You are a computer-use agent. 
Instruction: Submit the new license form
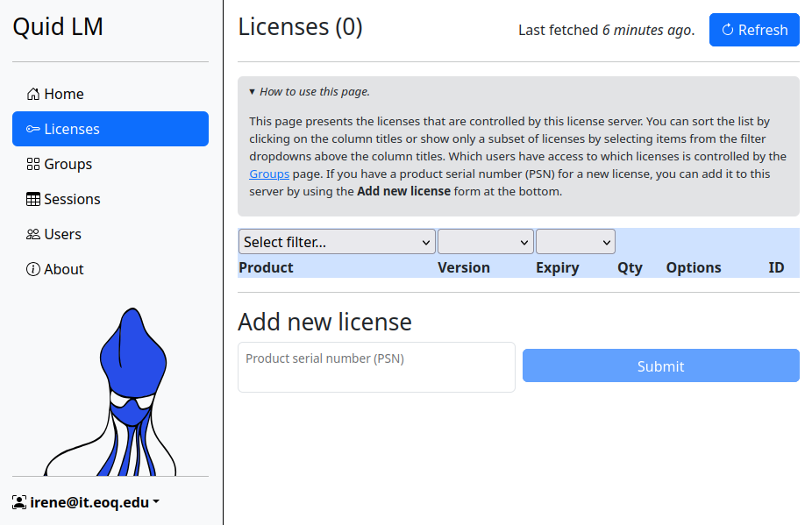coord(660,366)
